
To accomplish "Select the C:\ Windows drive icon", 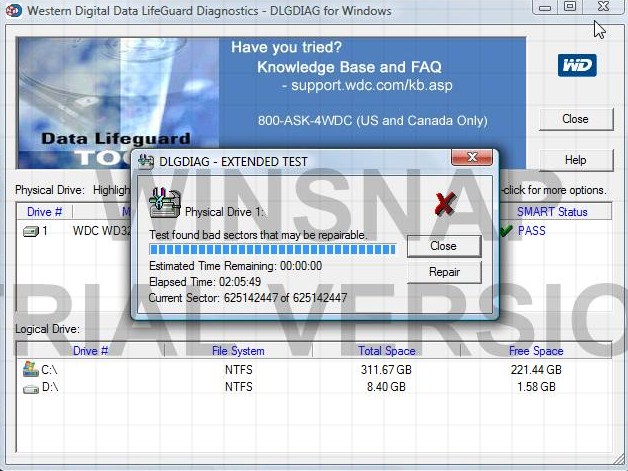I will tap(31, 369).
